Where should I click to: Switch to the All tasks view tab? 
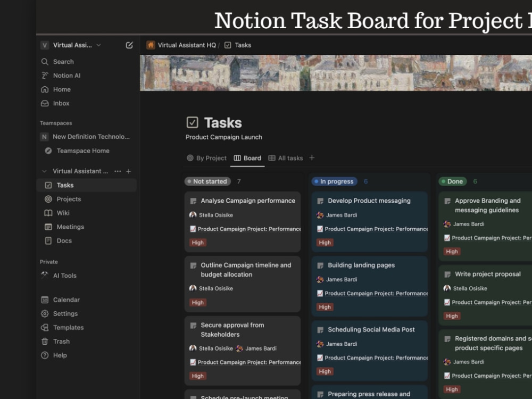(x=286, y=158)
